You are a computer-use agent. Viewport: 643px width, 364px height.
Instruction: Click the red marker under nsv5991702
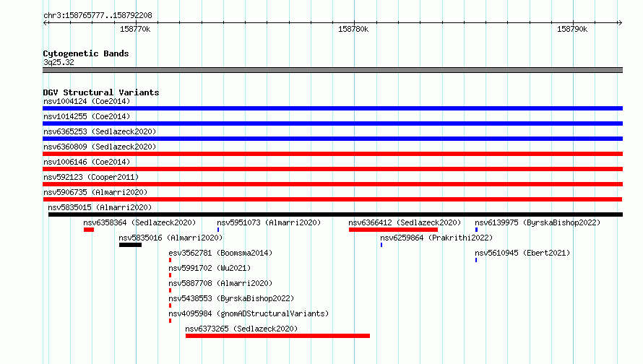(x=171, y=275)
